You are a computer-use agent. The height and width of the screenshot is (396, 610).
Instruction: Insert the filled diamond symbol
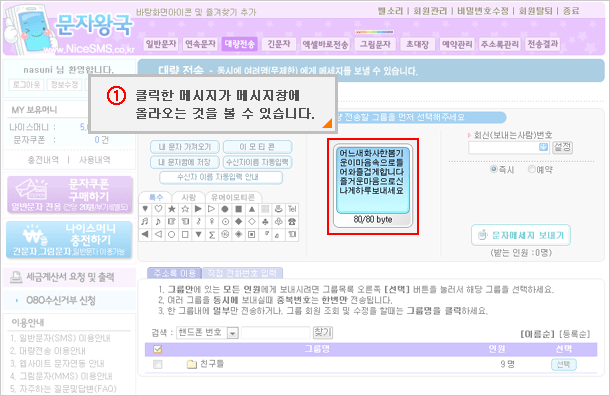point(238,222)
